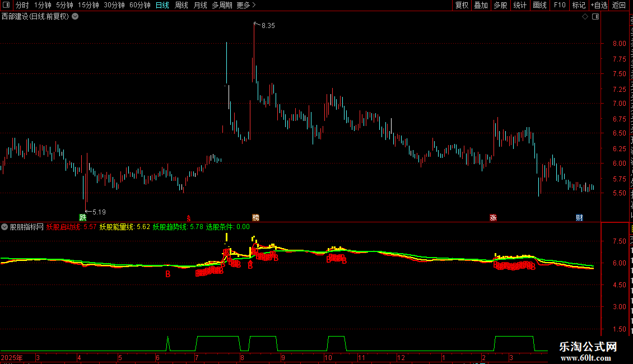Image resolution: width=633 pixels, height=364 pixels.
Task: Click the 返回 back button
Action: [x=619, y=5]
